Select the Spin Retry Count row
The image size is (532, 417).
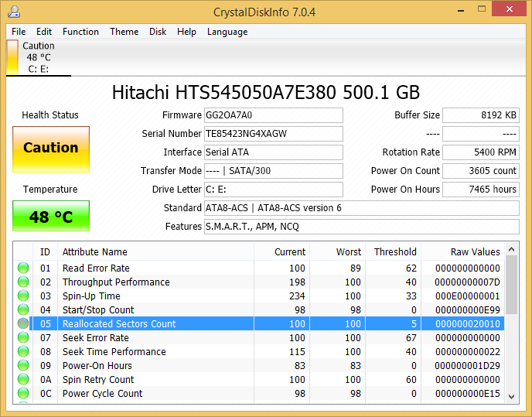[259, 379]
